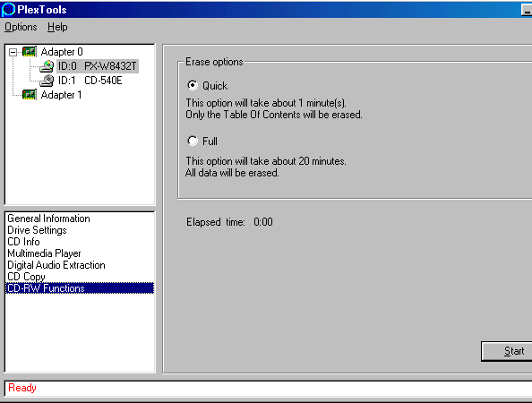Image resolution: width=532 pixels, height=403 pixels.
Task: Click the PX-W8432T drive icon
Action: pyautogui.click(x=47, y=66)
